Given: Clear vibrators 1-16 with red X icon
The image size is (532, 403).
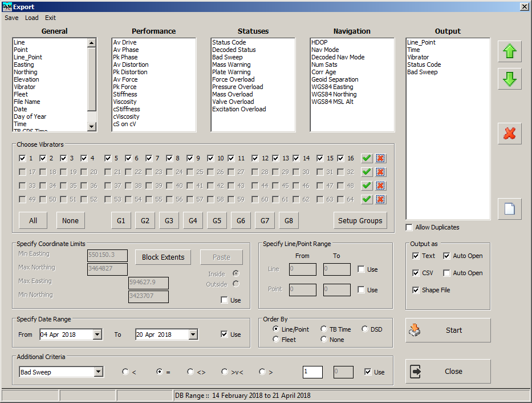Looking at the screenshot, I should (x=380, y=158).
